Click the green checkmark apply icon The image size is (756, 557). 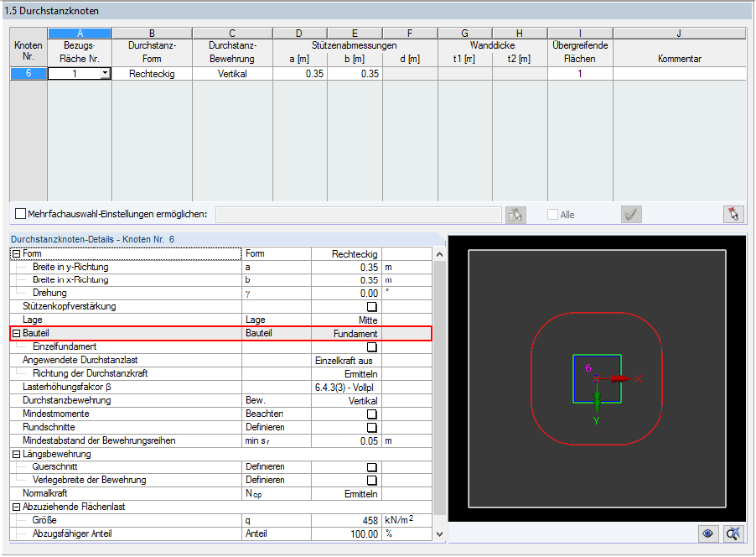coord(631,214)
